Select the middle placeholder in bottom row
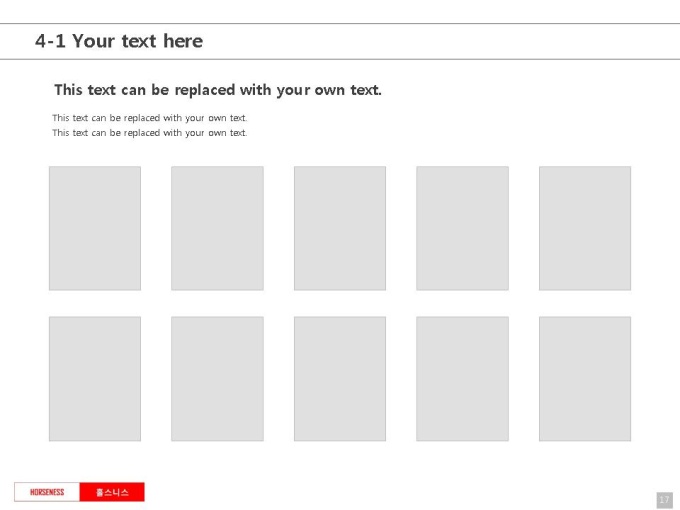This screenshot has width=680, height=510. 340,379
